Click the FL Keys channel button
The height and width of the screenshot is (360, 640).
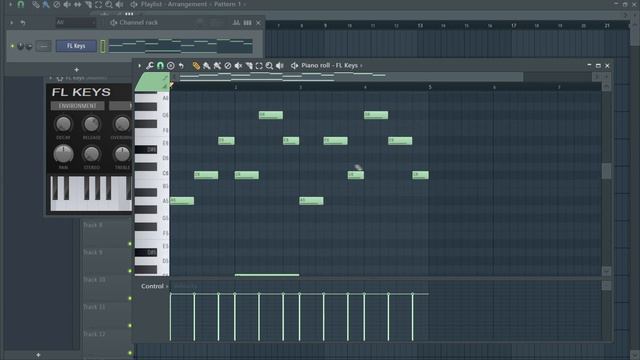[x=76, y=46]
